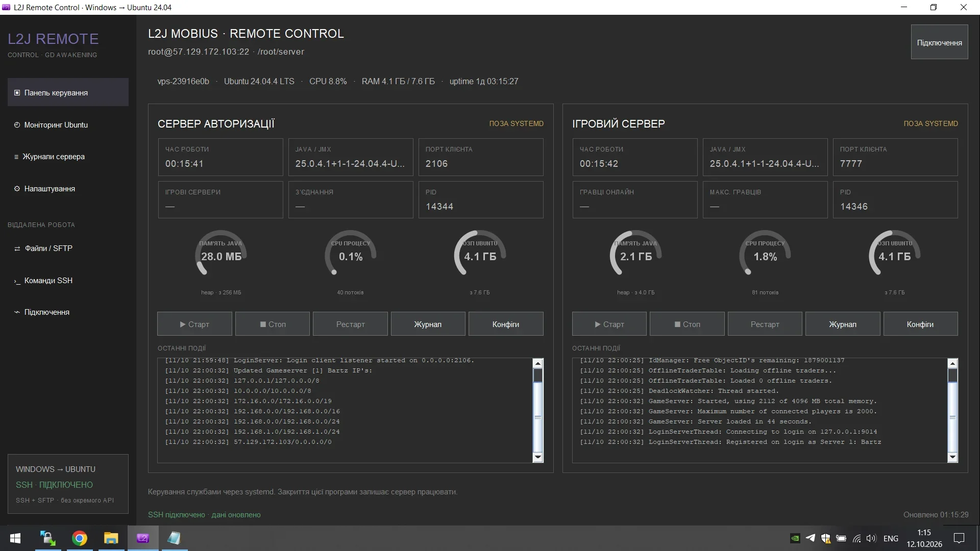The height and width of the screenshot is (551, 980).
Task: Click Рестарт on the game server
Action: point(765,324)
